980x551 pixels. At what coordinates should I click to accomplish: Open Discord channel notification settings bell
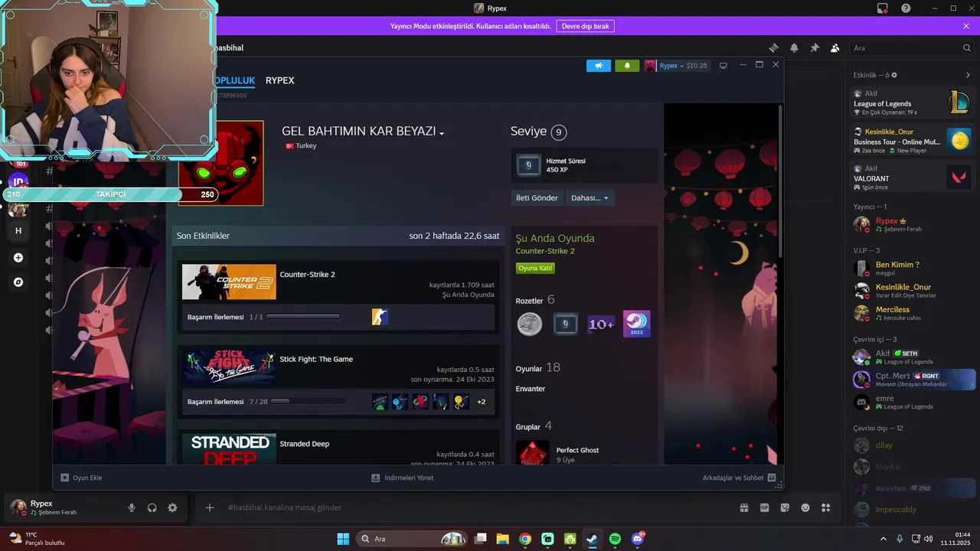click(794, 47)
